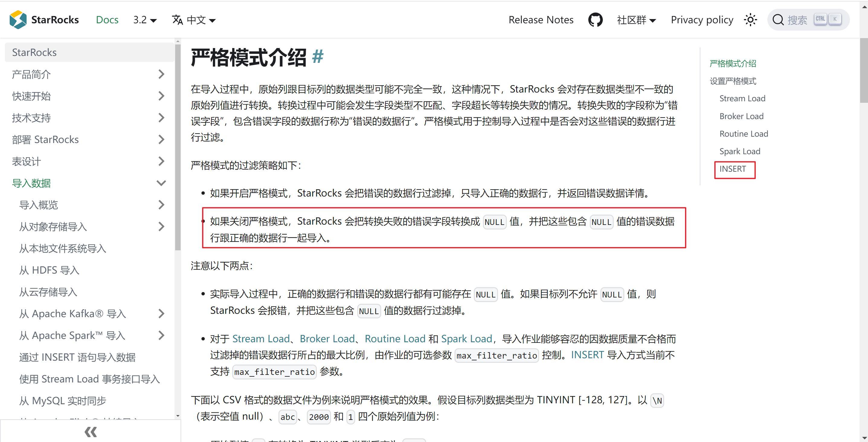Expand the 产品简介 sidebar section
The width and height of the screenshot is (868, 442).
(161, 74)
